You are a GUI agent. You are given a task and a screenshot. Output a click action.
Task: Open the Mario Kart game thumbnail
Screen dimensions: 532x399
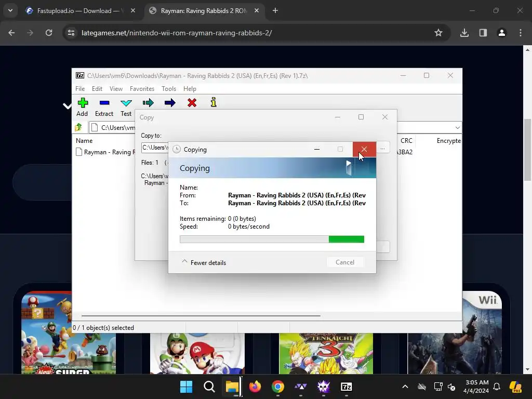point(197,353)
